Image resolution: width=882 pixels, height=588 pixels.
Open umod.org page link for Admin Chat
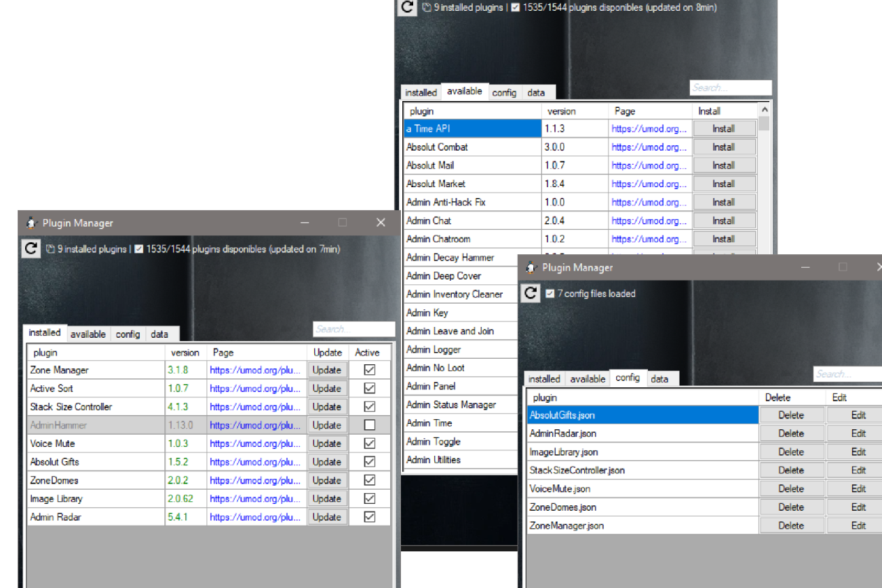(649, 221)
